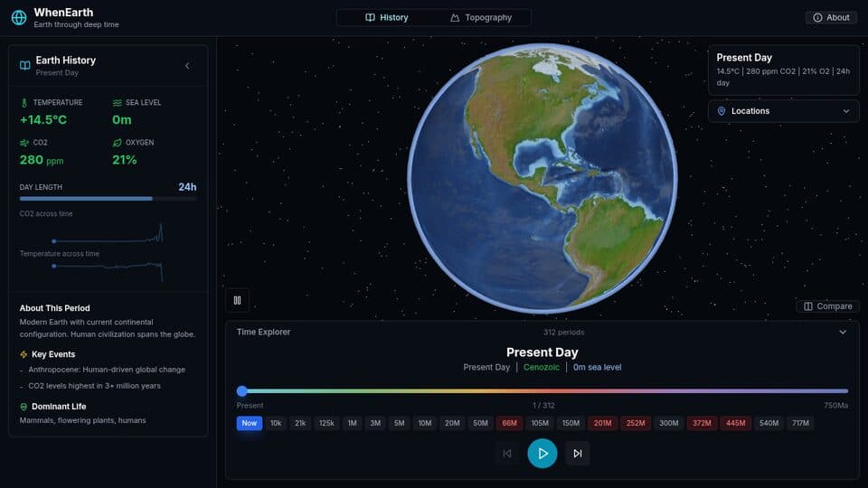Click the Cenozoic era label
The width and height of the screenshot is (868, 488).
(x=542, y=368)
